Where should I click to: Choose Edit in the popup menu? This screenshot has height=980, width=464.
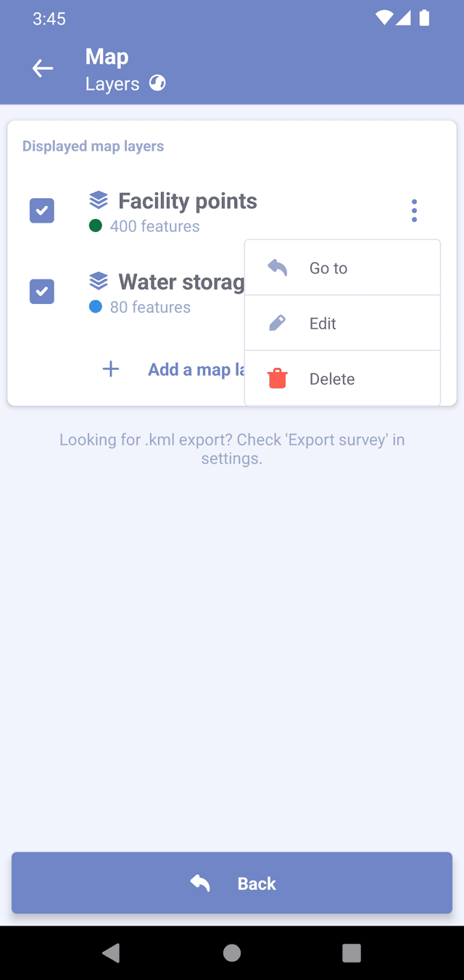coord(323,324)
